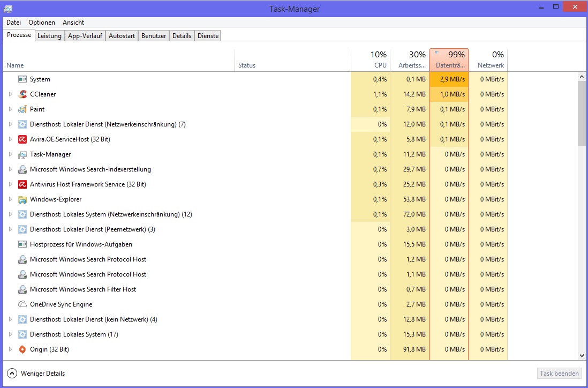Screen dimensions: 588x388
Task: Select the Paint palette icon
Action: tap(22, 109)
